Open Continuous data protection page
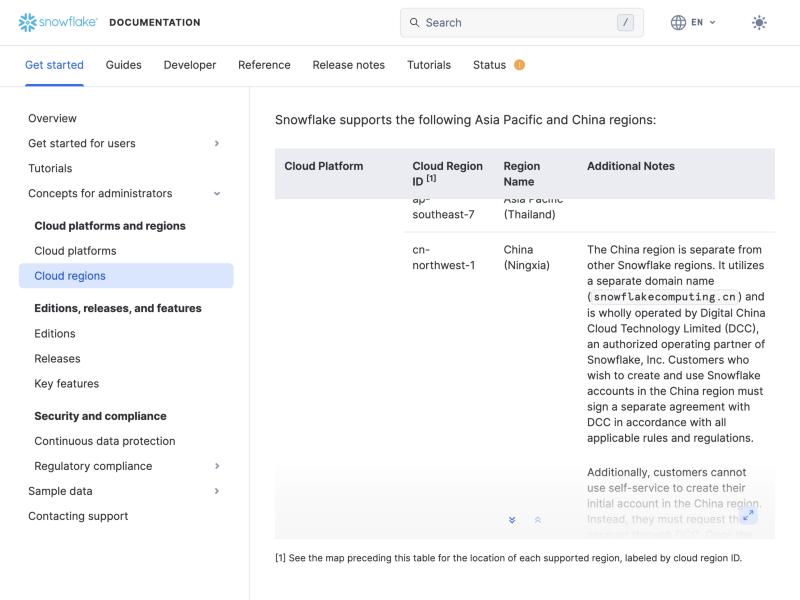Screen dimensions: 800x600 tap(105, 441)
